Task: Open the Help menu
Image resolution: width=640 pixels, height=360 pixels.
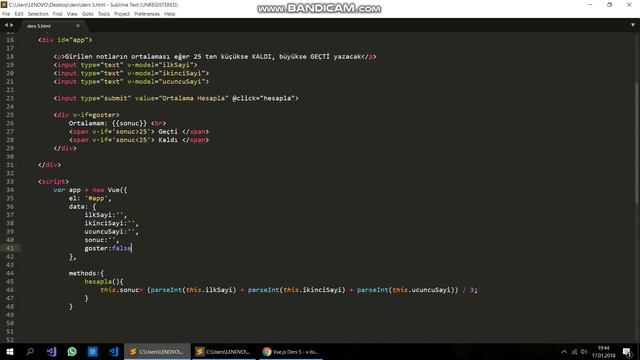Action: 169,14
